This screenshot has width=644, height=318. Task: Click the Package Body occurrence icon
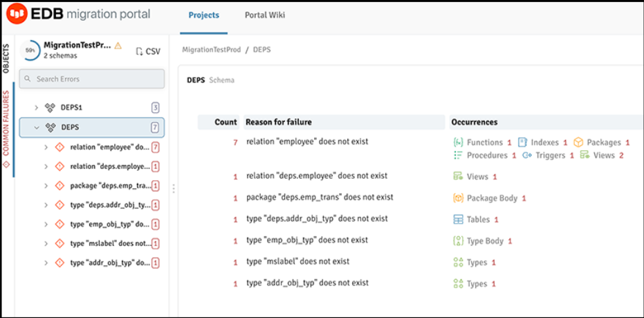457,198
